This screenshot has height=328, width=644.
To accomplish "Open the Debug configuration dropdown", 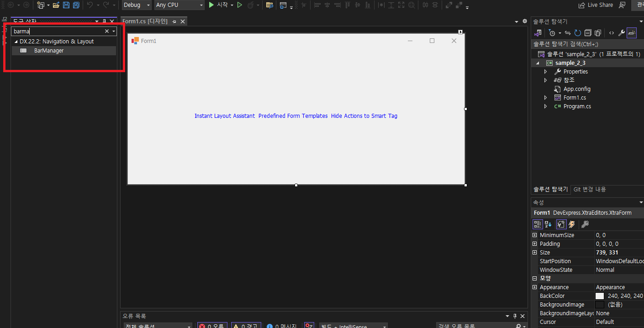I will point(137,5).
